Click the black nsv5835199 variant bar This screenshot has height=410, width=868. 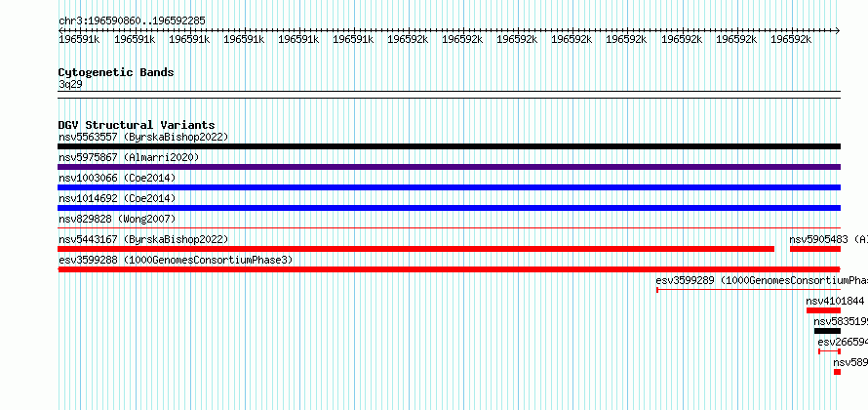pyautogui.click(x=827, y=331)
